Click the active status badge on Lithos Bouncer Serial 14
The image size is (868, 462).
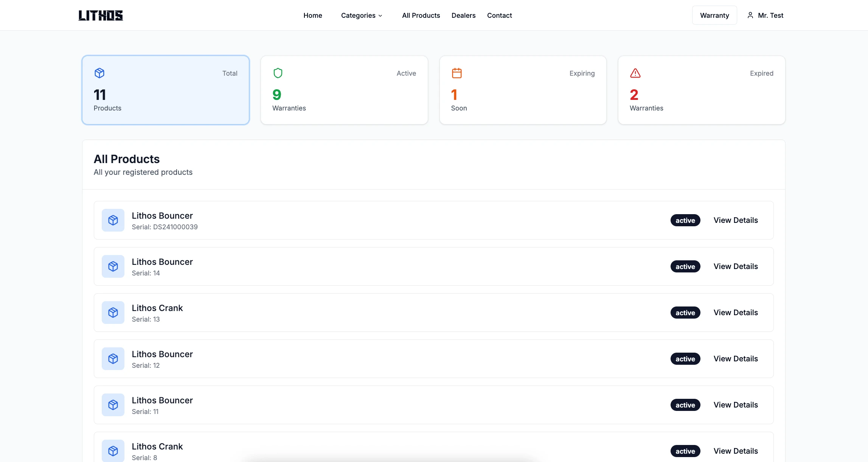tap(685, 266)
